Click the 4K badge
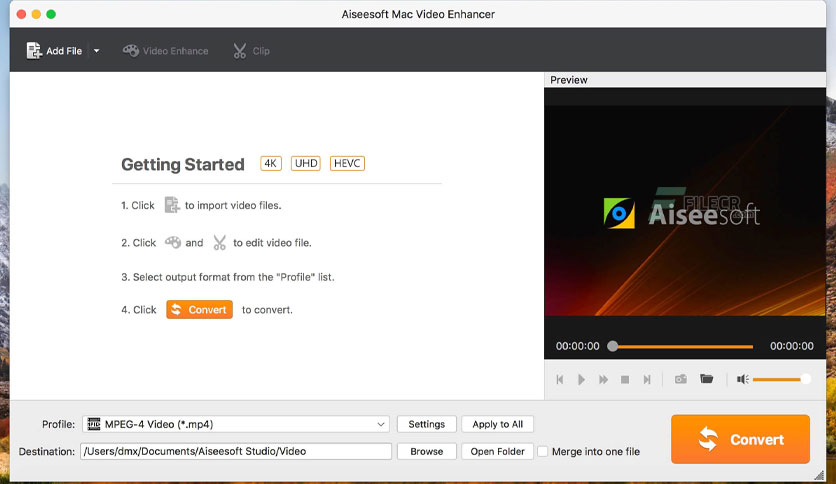The image size is (836, 484). [x=271, y=163]
